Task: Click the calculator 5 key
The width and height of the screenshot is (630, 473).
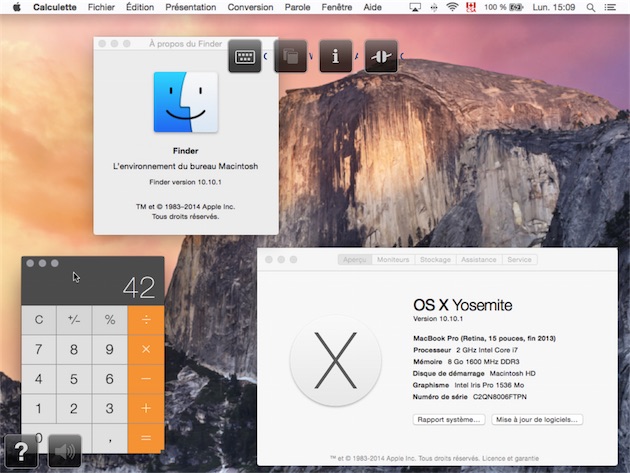Action: [74, 379]
